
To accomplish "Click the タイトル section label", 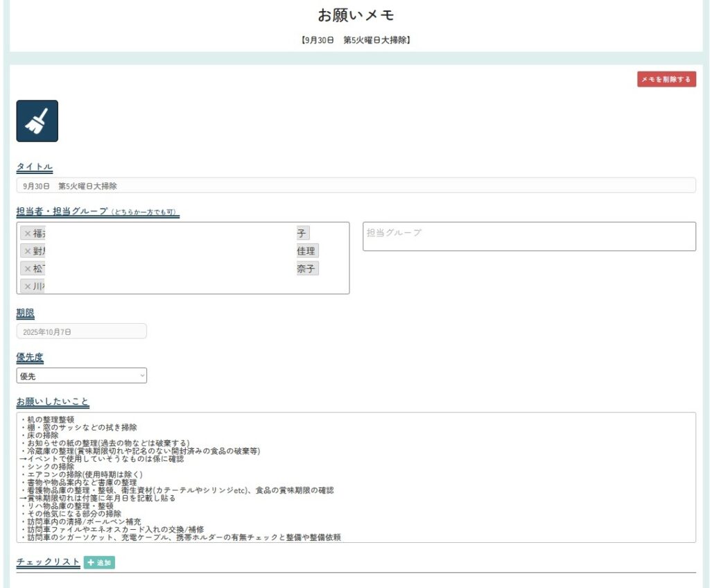I will point(35,167).
